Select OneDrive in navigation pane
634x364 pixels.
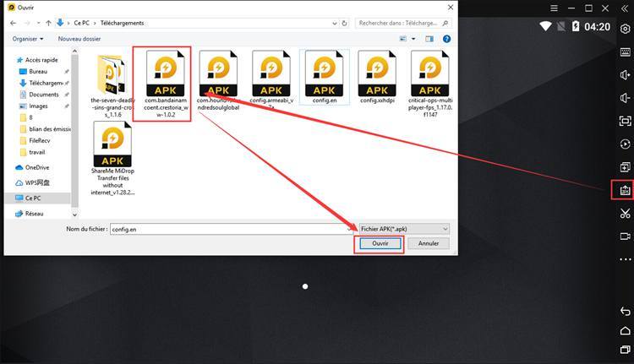[x=32, y=167]
